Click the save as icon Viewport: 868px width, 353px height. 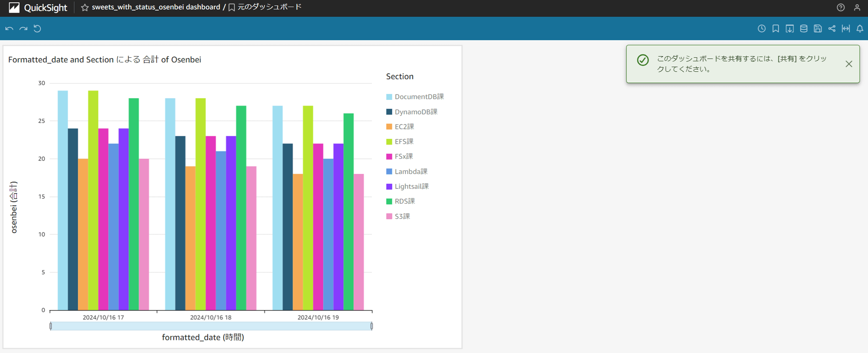818,29
